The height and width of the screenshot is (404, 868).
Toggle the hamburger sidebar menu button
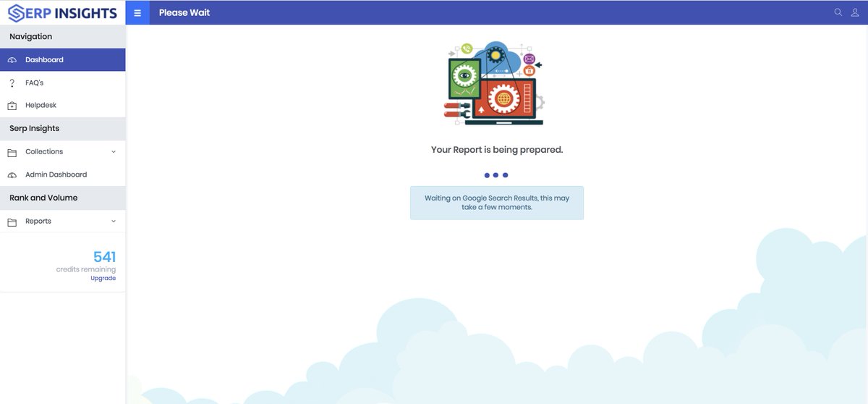point(137,12)
